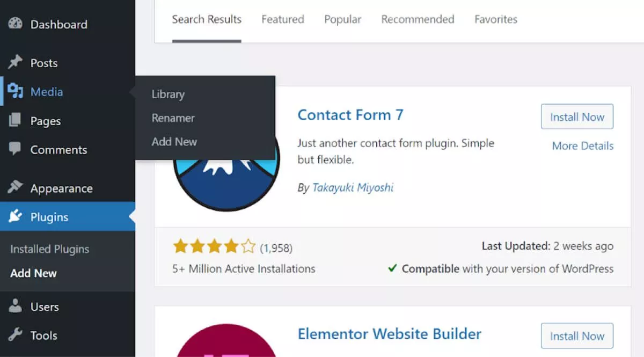
Task: Click the Appearance paintbrush icon
Action: point(16,188)
